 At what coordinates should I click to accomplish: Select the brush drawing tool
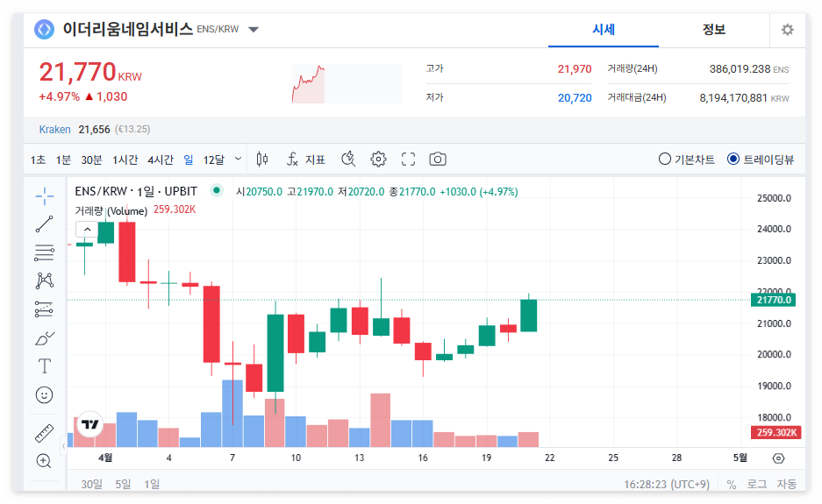point(45,338)
